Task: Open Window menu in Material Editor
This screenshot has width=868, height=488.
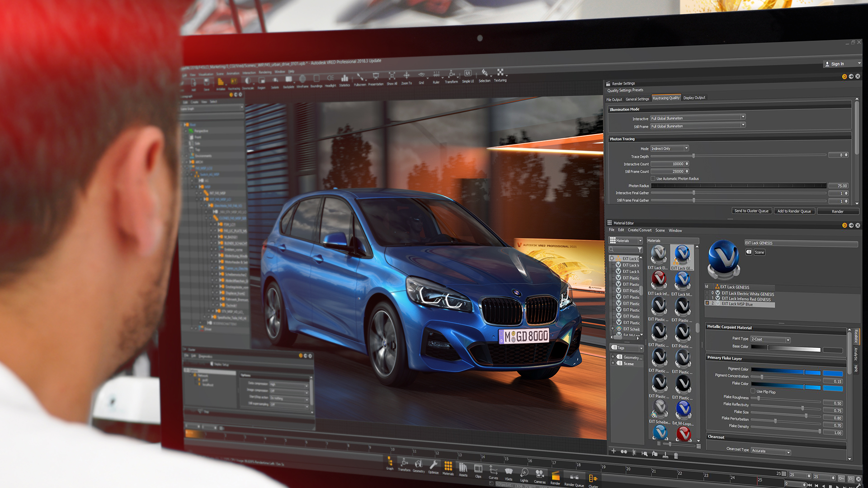Action: (675, 230)
